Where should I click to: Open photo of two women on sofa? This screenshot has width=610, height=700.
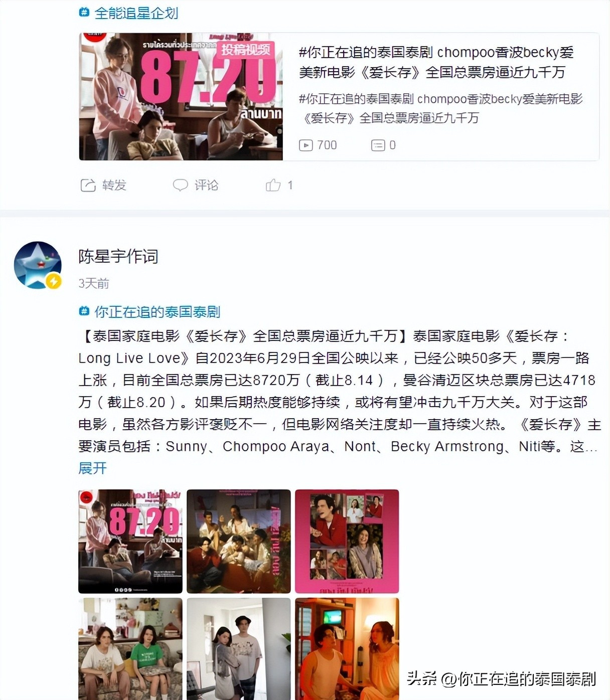point(130,649)
